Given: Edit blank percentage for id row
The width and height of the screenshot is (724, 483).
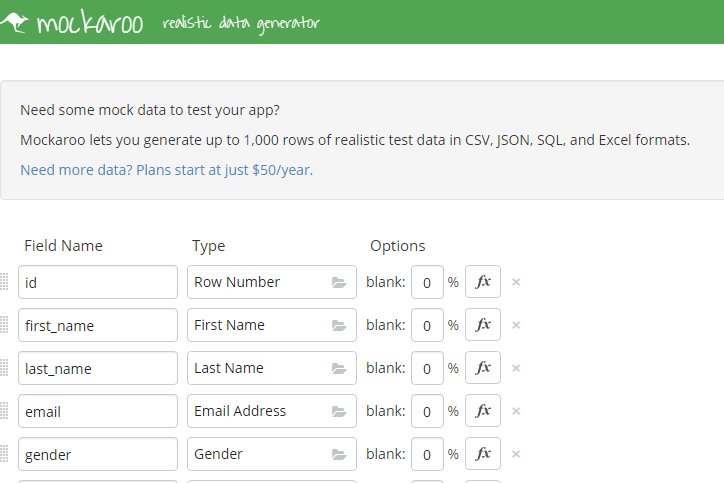Looking at the screenshot, I should (x=427, y=282).
